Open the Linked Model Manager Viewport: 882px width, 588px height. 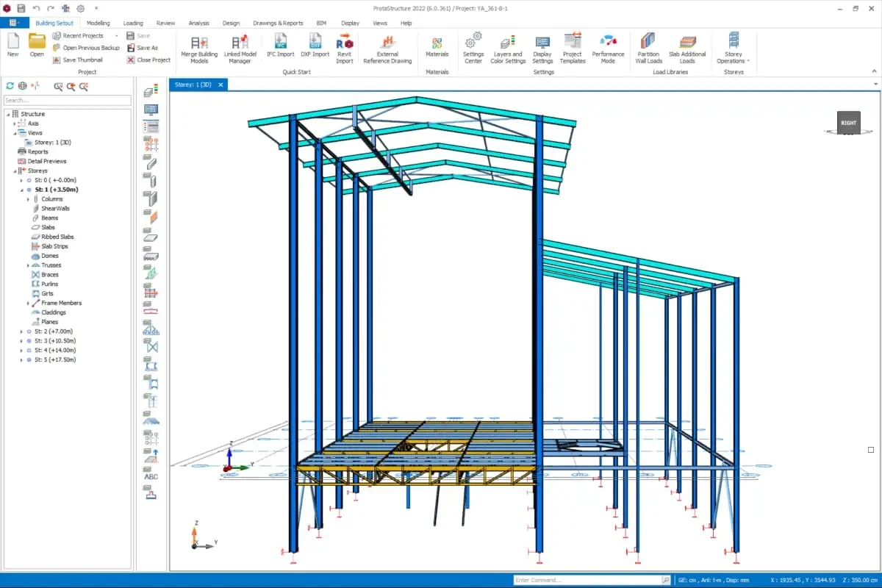tap(240, 48)
